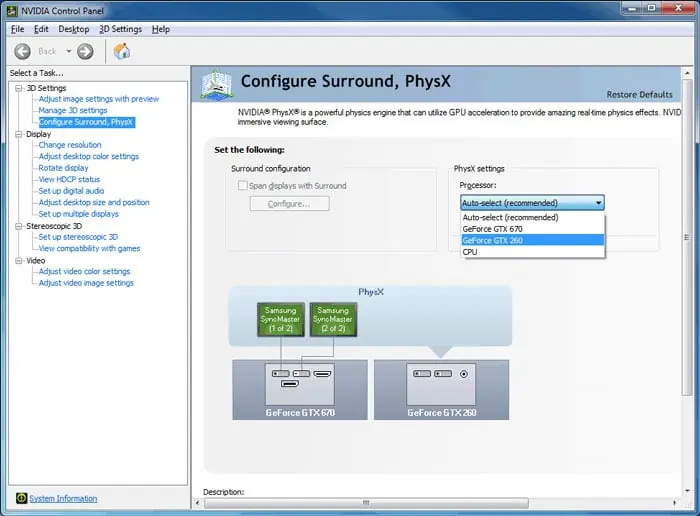Screen dimensions: 700x516
Task: Open Change resolution in Display tree
Action: coord(70,145)
